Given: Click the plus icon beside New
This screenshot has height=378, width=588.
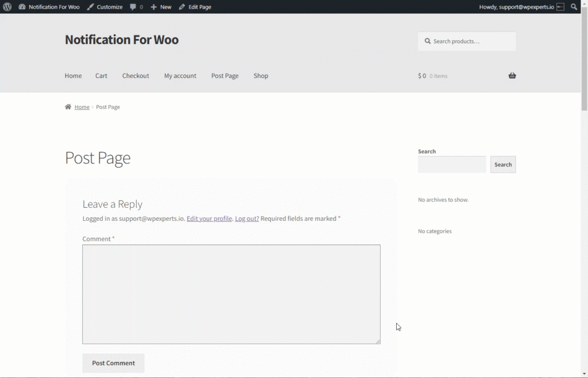Looking at the screenshot, I should pos(153,7).
